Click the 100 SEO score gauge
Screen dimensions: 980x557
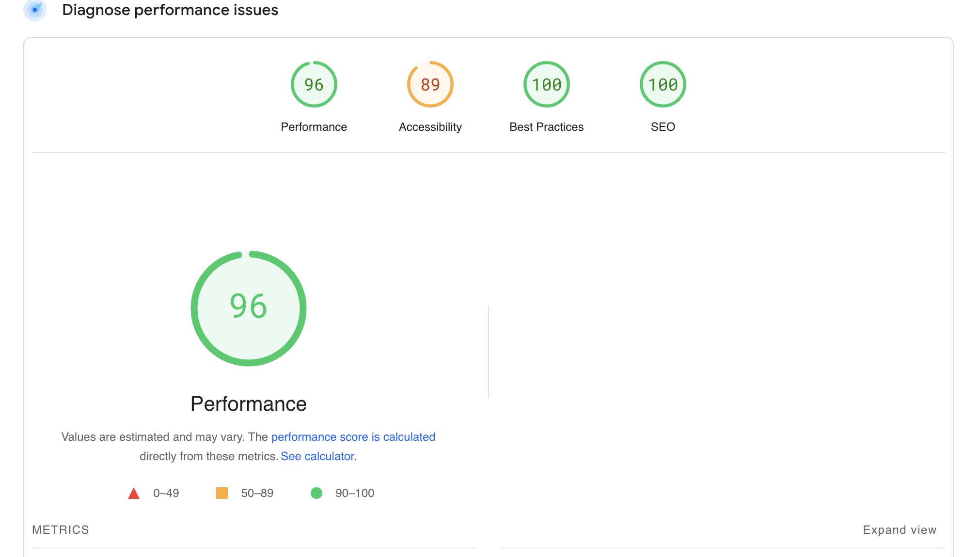[x=663, y=84]
